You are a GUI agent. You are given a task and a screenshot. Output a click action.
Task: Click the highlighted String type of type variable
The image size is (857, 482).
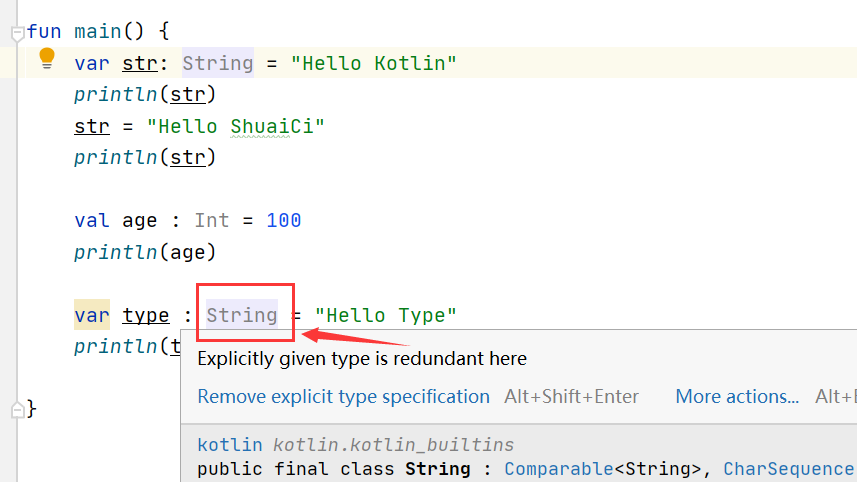click(x=242, y=315)
